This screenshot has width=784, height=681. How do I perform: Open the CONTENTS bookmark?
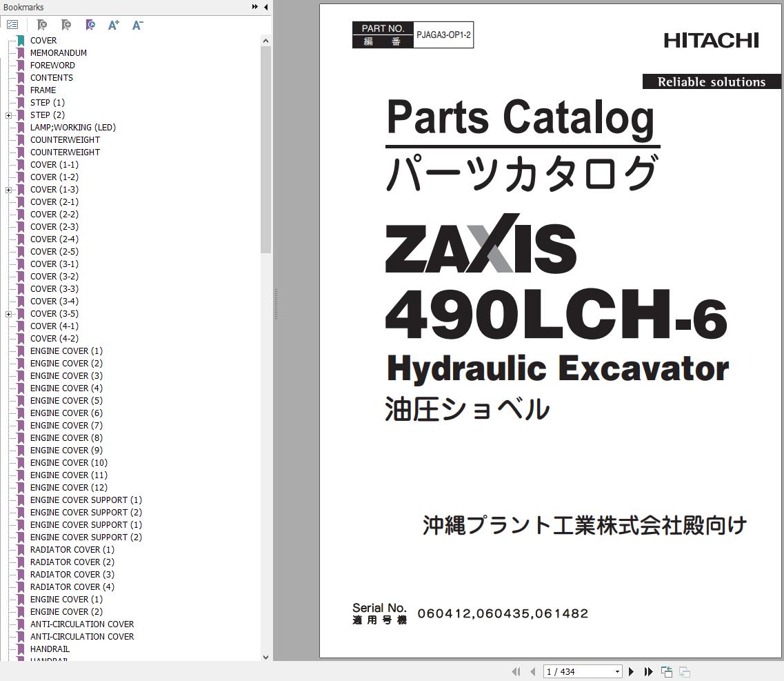pyautogui.click(x=52, y=78)
